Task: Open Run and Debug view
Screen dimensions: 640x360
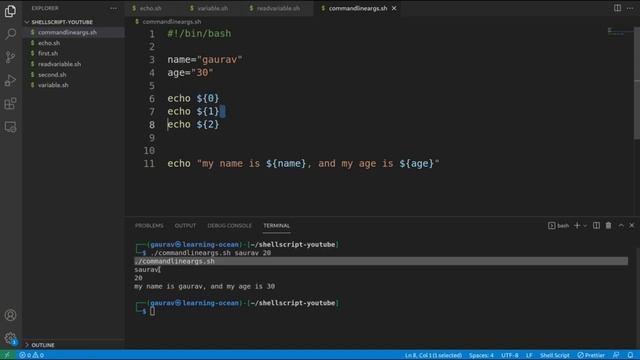Action: point(11,80)
